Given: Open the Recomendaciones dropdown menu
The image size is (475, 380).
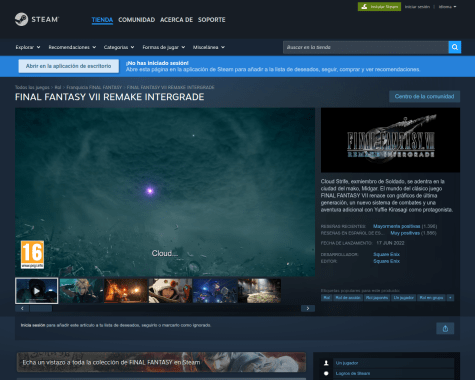Looking at the screenshot, I should [x=72, y=47].
